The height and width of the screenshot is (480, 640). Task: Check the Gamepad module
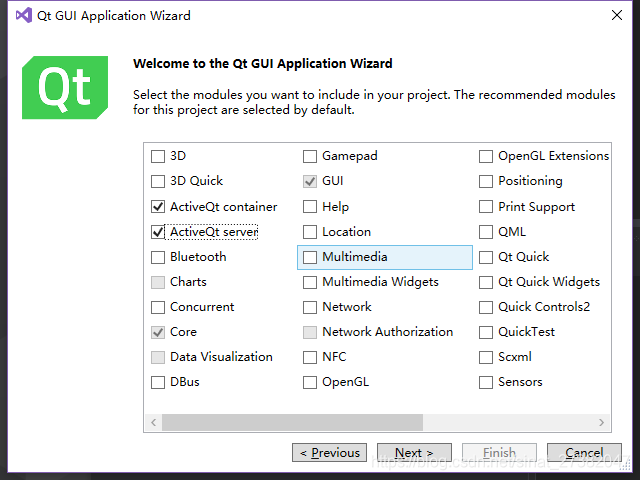(x=310, y=156)
